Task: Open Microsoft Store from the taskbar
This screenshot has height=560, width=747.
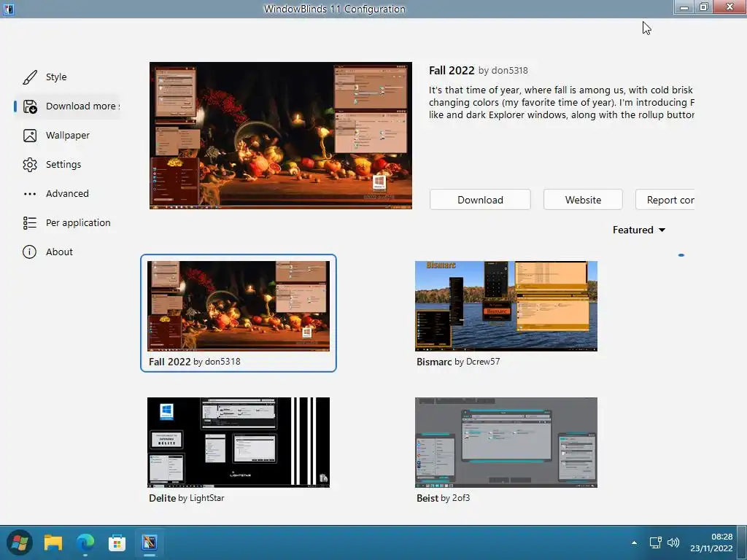Action: pyautogui.click(x=117, y=542)
